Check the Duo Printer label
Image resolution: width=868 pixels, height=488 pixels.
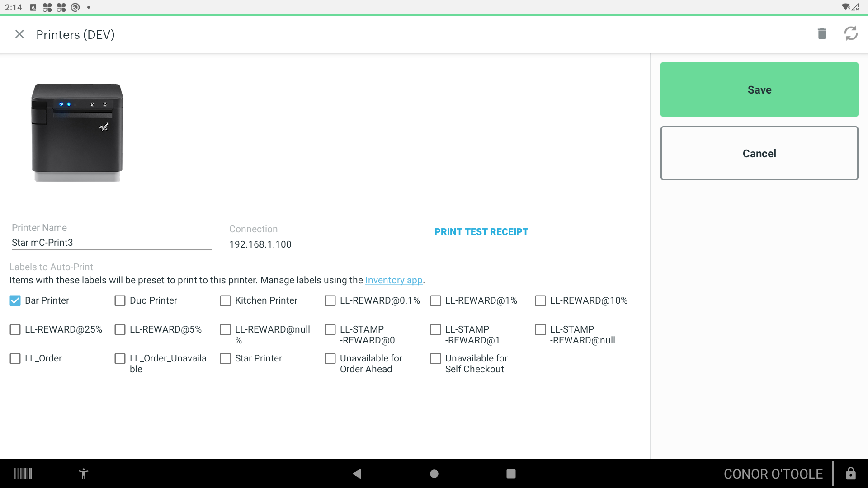[120, 301]
